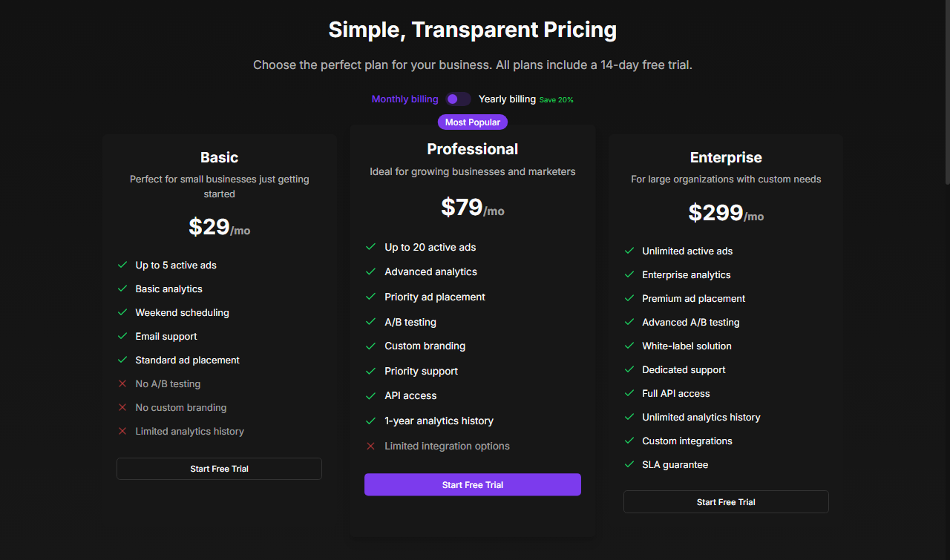Click checkmark next to SLA guarantee
The width and height of the screenshot is (950, 560).
coord(629,464)
